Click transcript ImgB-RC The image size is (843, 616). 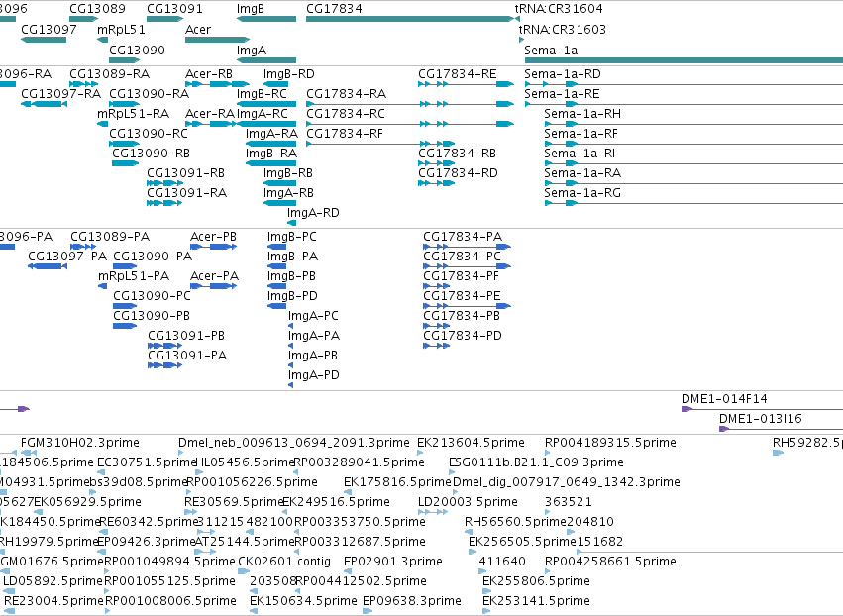coord(262,93)
